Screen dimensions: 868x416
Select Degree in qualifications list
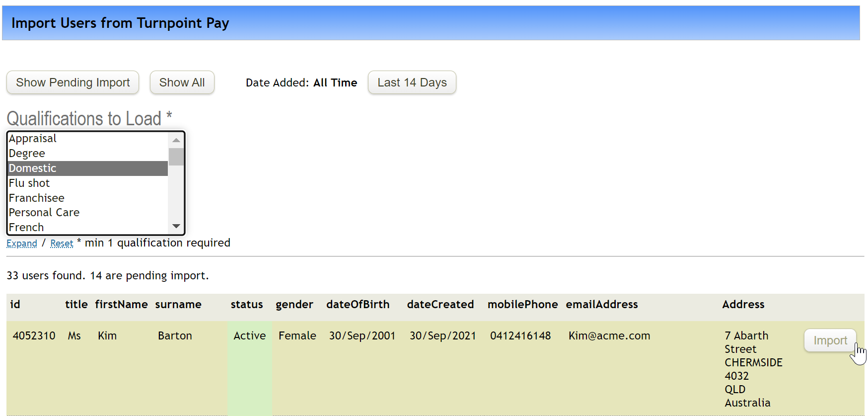[88, 154]
